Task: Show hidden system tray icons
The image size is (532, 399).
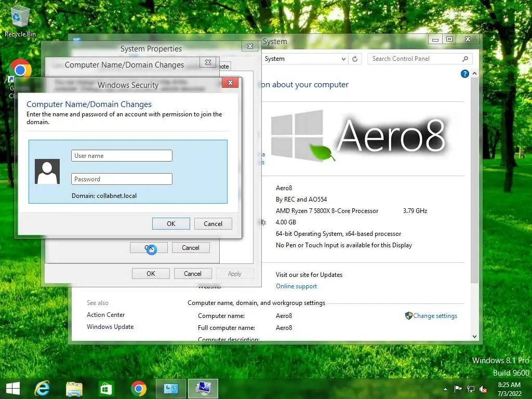Action: [445, 389]
